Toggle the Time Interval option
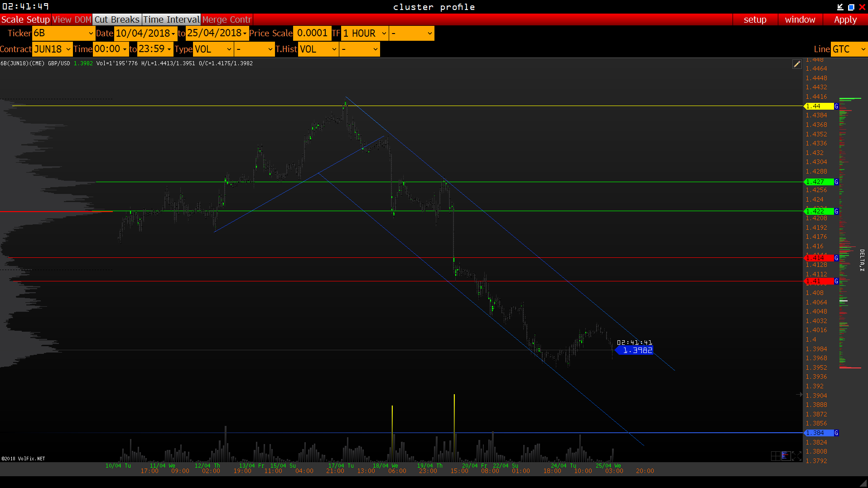This screenshot has width=868, height=488. [x=171, y=19]
